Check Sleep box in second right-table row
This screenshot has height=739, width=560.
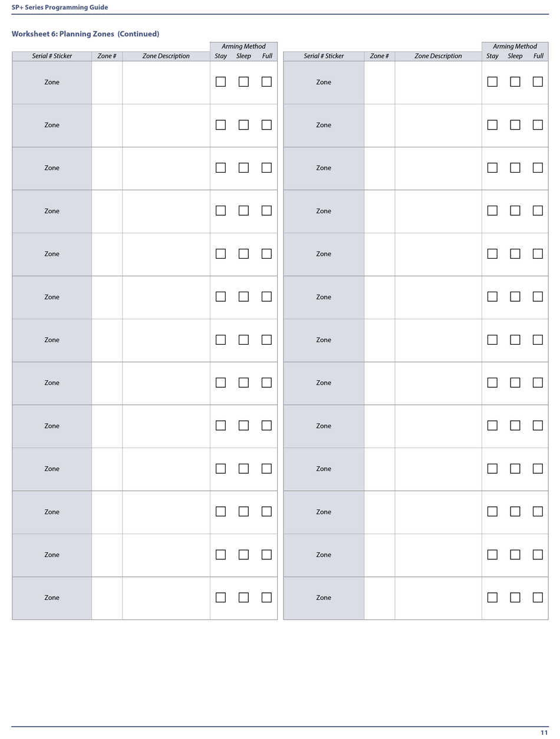click(x=515, y=125)
